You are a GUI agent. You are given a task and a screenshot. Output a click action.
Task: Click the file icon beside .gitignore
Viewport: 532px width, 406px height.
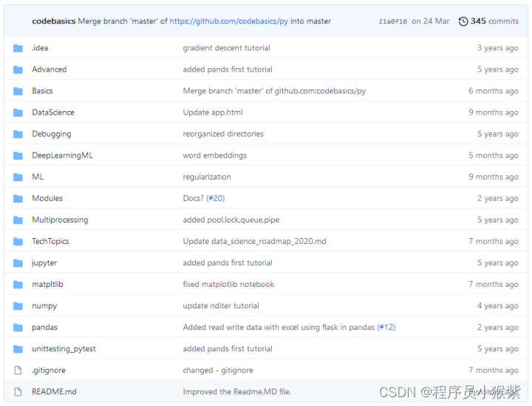coord(18,371)
